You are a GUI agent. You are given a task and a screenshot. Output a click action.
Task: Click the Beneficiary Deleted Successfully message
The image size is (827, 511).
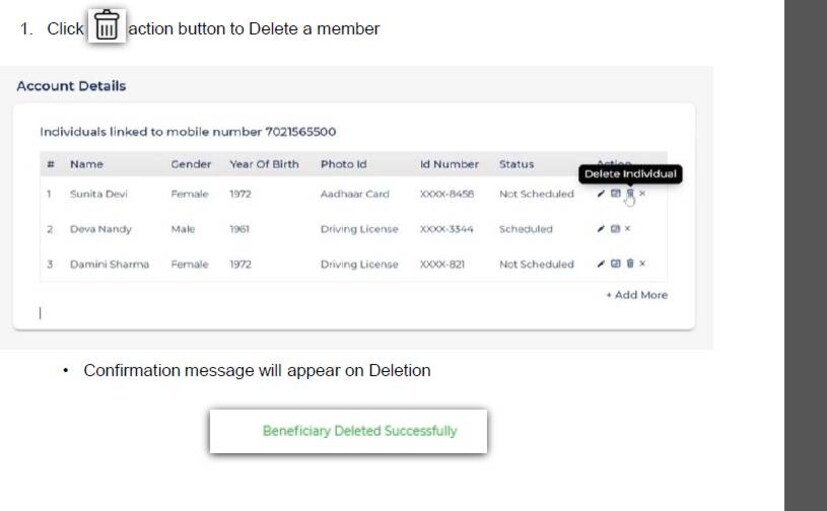(359, 431)
